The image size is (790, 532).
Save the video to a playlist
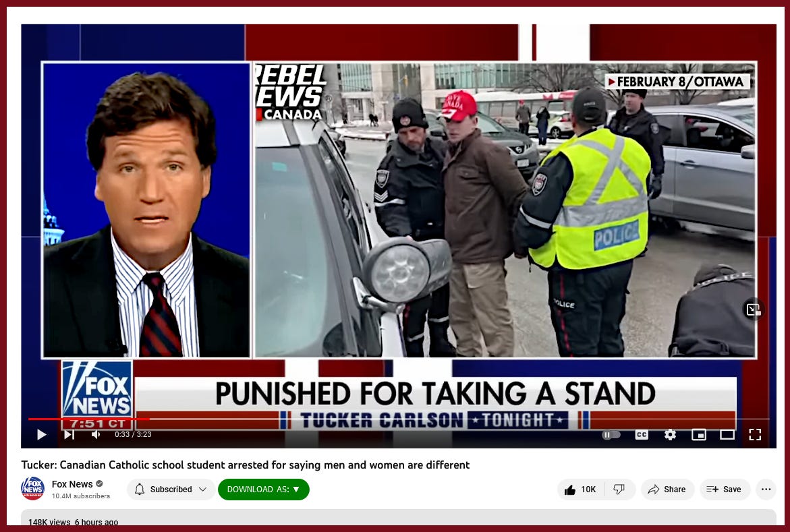point(725,489)
